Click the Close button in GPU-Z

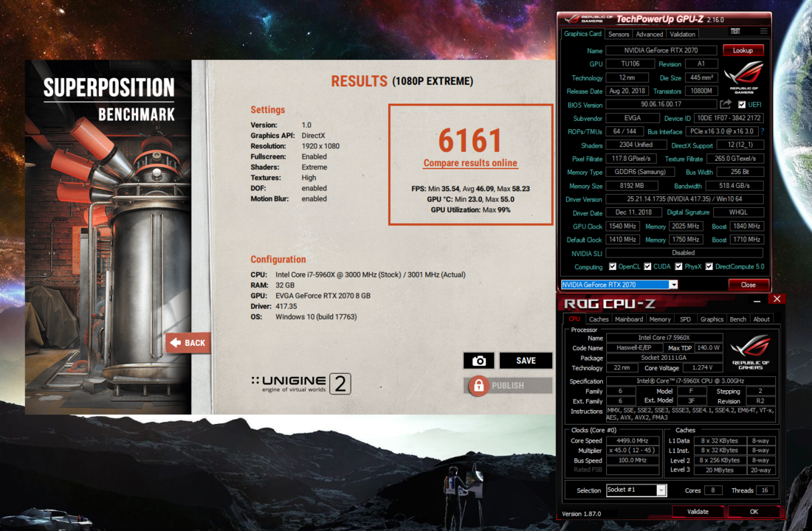[x=748, y=285]
